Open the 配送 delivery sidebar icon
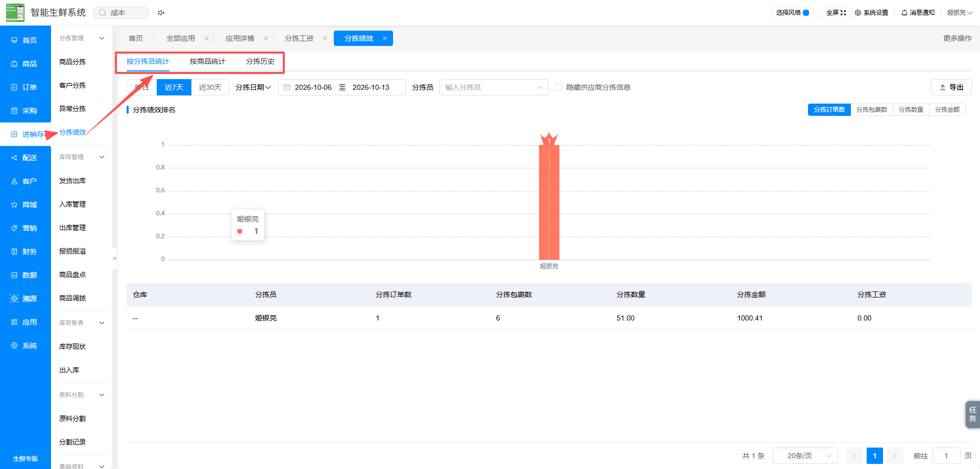The height and width of the screenshot is (469, 980). [x=14, y=158]
